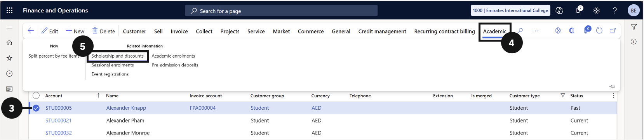The height and width of the screenshot is (140, 644).
Task: Open the notifications bell
Action: click(x=578, y=10)
